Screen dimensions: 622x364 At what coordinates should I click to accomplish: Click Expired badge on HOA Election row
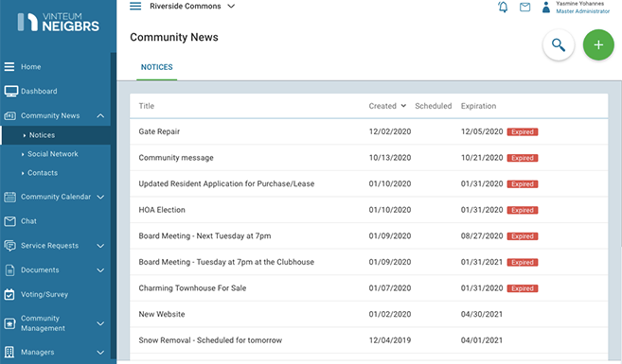523,210
